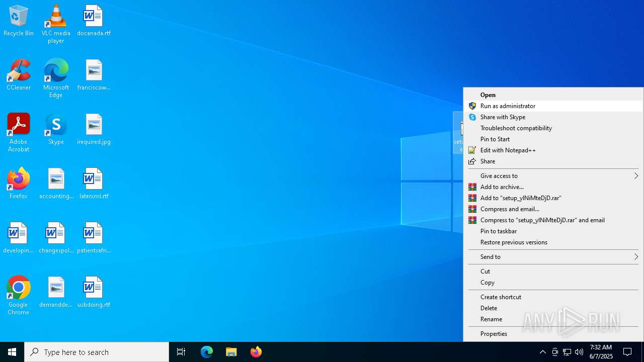Image resolution: width=644 pixels, height=362 pixels.
Task: Launch Adobe Acrobat desktop shortcut
Action: 19,132
